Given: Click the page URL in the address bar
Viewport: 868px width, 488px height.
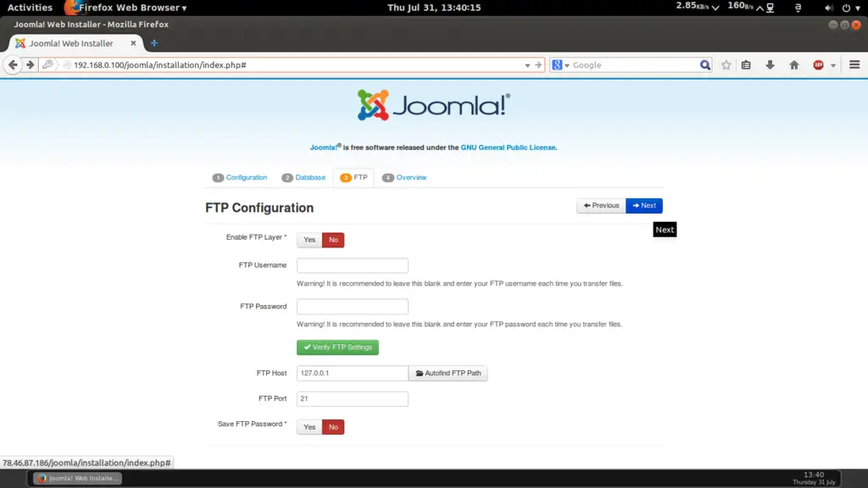Looking at the screenshot, I should click(x=160, y=64).
